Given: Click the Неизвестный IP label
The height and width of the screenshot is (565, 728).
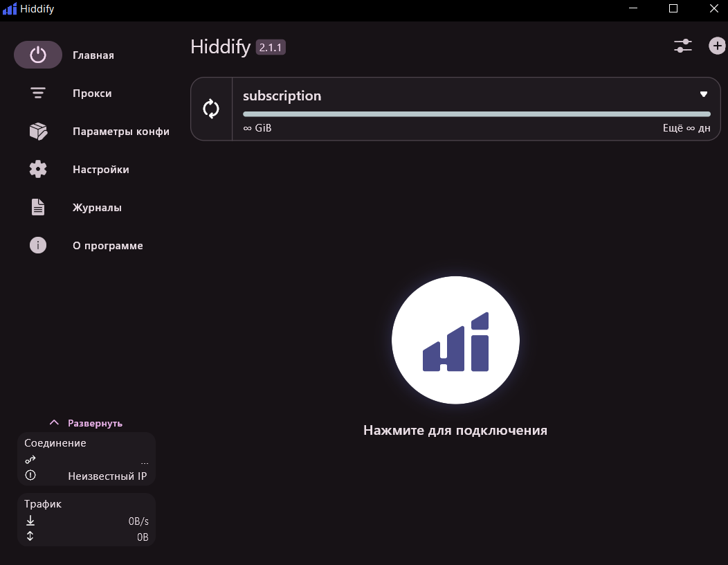Looking at the screenshot, I should [107, 476].
